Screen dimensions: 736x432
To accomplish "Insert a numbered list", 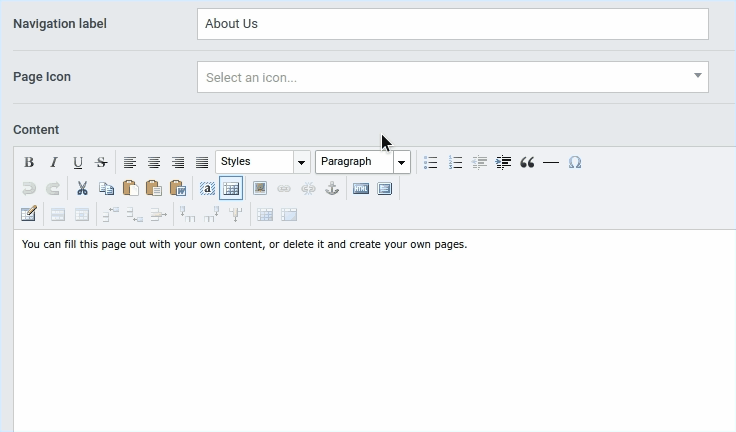I will point(456,162).
